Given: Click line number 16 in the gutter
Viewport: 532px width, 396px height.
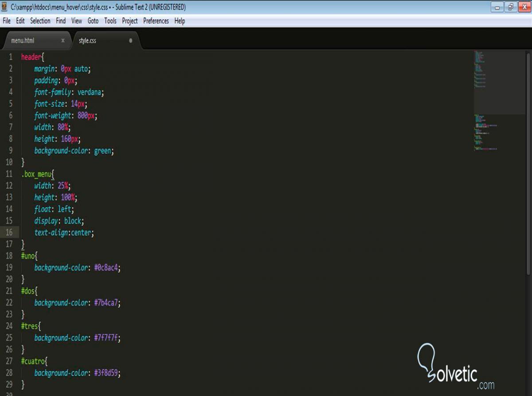Looking at the screenshot, I should 9,232.
